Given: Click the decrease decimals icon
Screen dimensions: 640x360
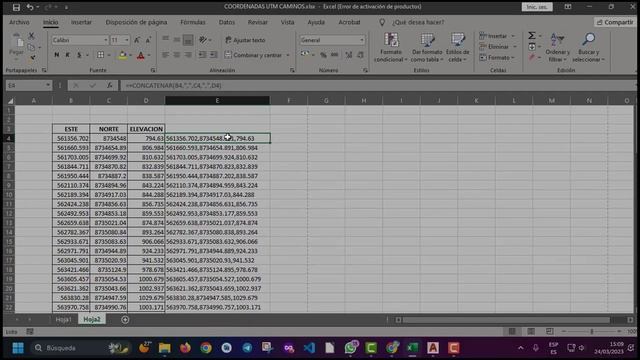Looking at the screenshot, I should [x=360, y=55].
